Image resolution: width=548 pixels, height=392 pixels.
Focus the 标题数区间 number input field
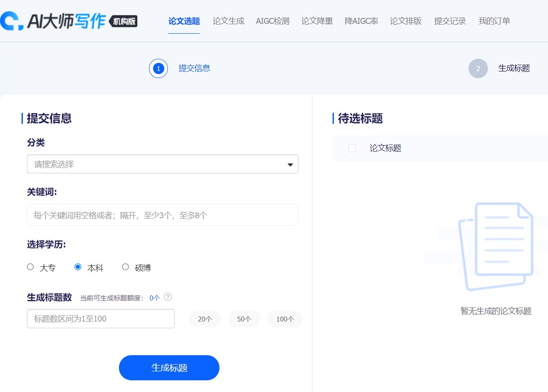101,319
